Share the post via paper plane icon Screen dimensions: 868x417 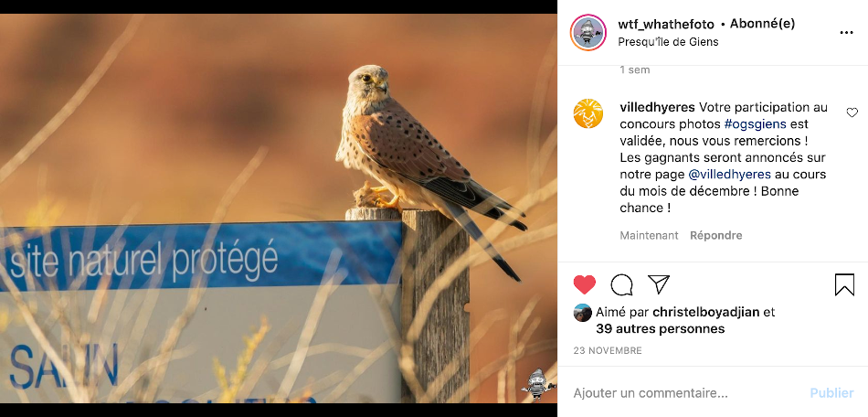coord(659,284)
